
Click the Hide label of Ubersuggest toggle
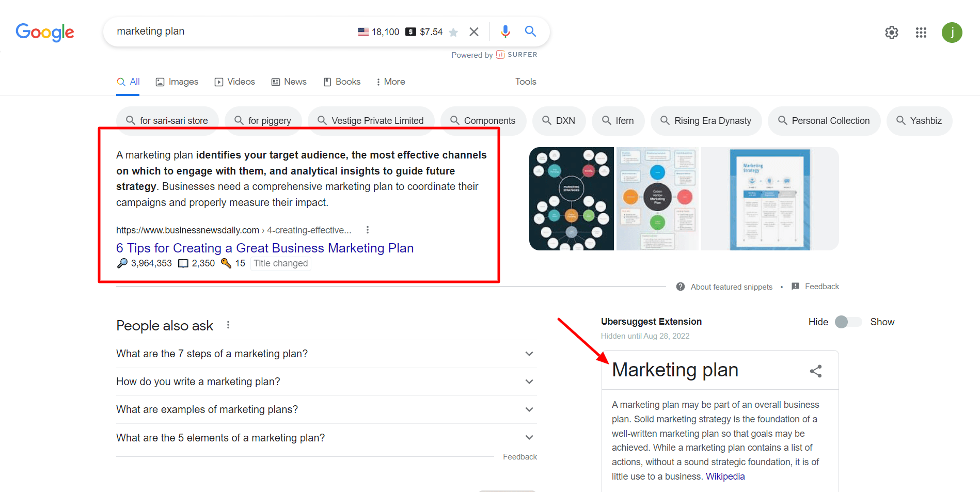coord(818,322)
